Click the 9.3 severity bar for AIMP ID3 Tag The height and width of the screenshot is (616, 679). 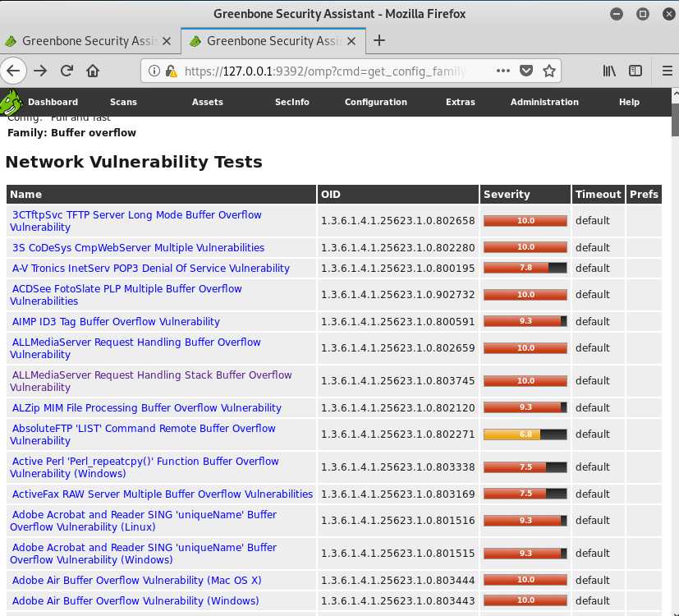[525, 321]
